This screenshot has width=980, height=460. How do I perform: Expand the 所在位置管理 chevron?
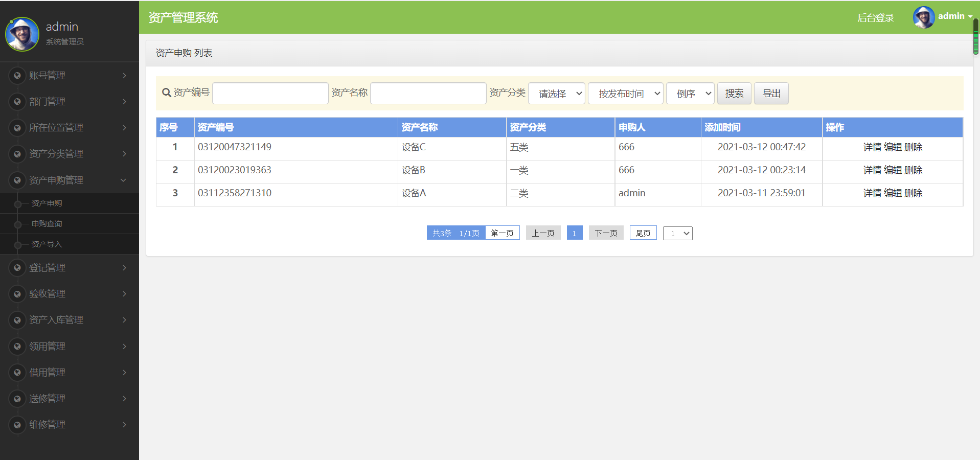pos(124,128)
